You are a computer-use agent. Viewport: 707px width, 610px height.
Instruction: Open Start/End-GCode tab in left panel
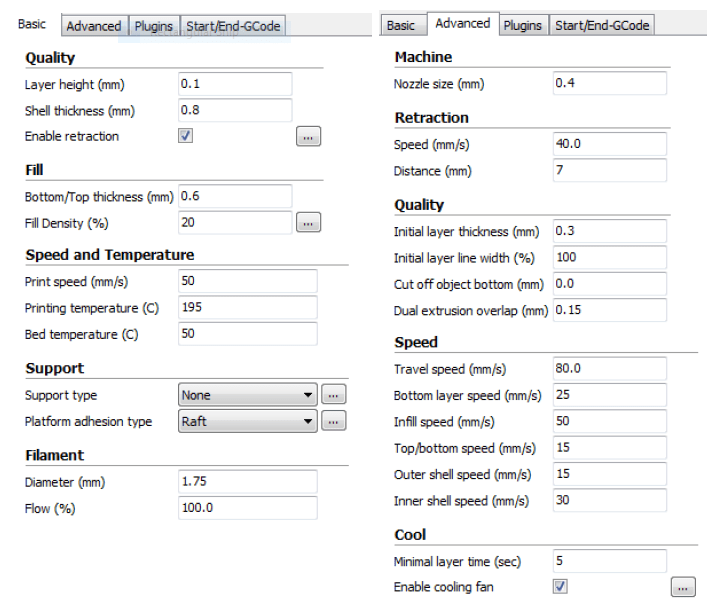(233, 26)
